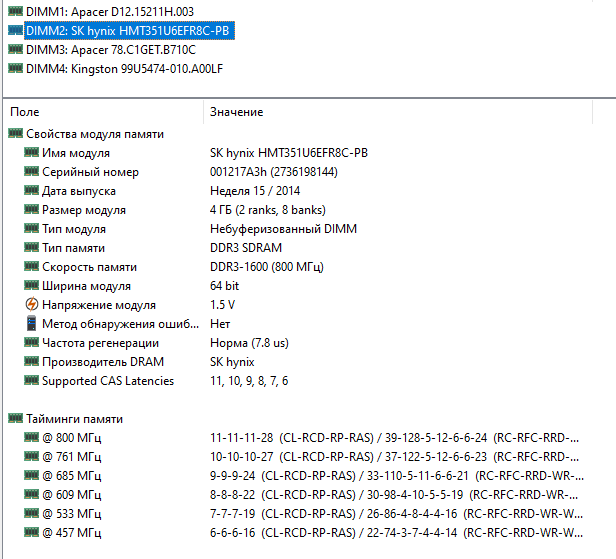
Task: Select DIMM3: Apacer 78.C1GET.B710C entry
Action: pos(111,50)
